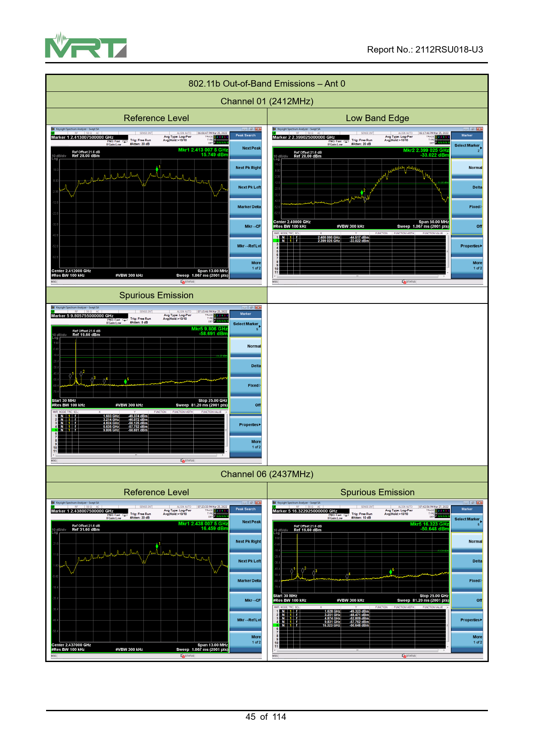
Task: Click 'Channel 01 (2412MHz)' heading
Action: pos(267,101)
